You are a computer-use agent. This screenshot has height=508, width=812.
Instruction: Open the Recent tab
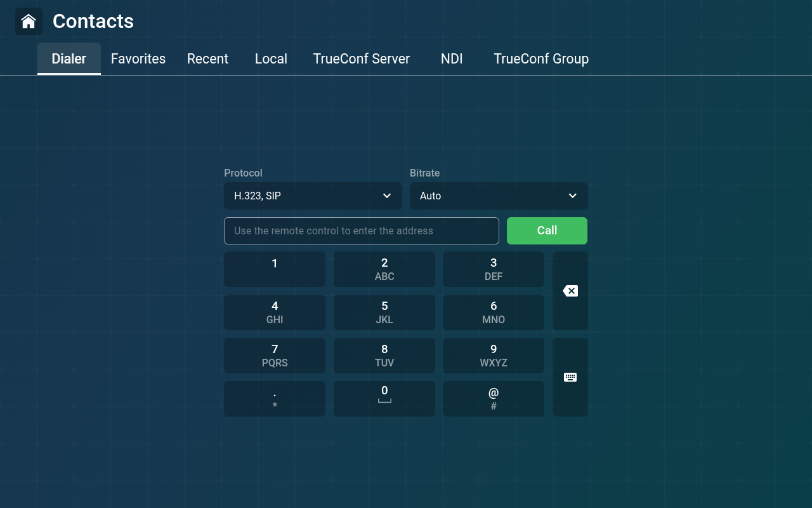pyautogui.click(x=207, y=58)
